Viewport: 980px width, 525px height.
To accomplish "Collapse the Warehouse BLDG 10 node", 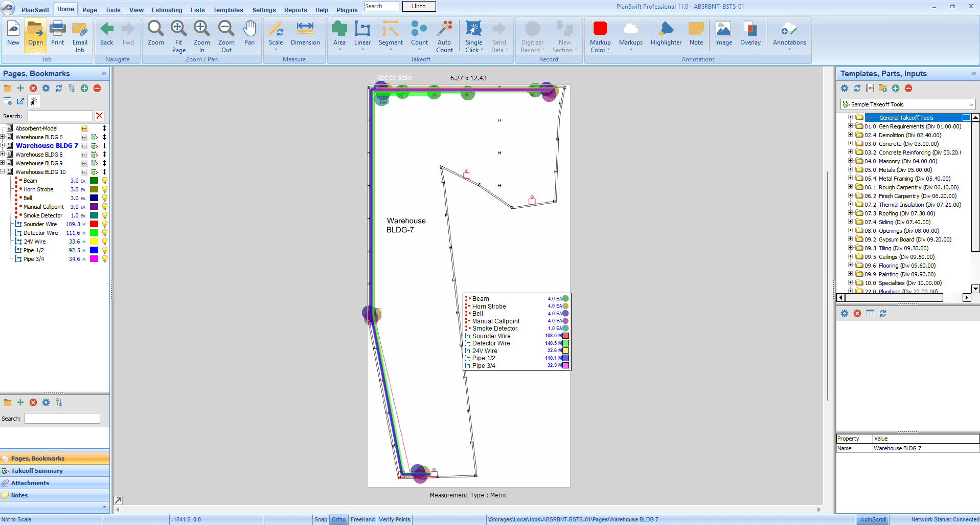I will 3,171.
